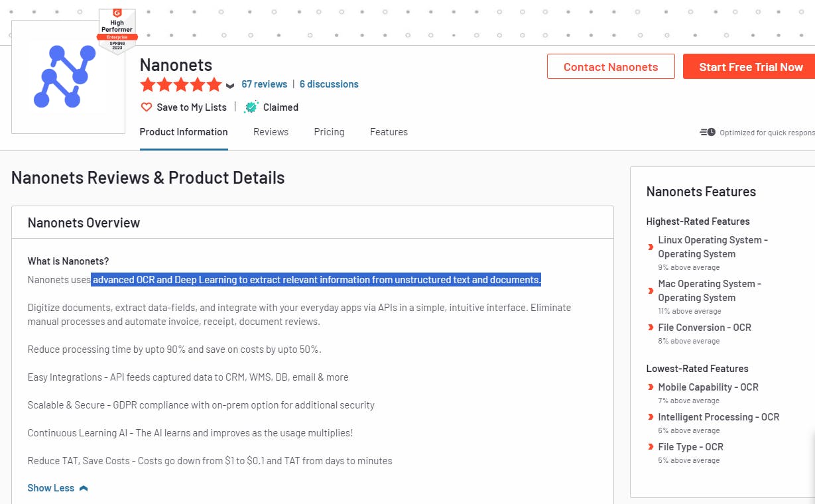The height and width of the screenshot is (504, 815).
Task: Click arrow beside Linux Operating System feature
Action: [x=651, y=247]
